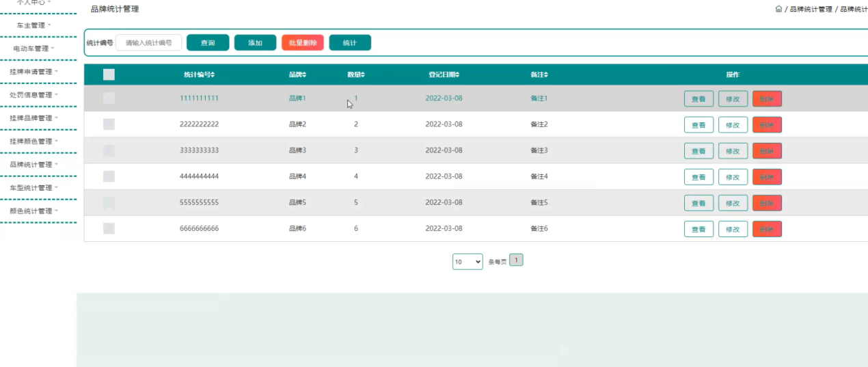Sort by 数量 using its sort arrows
868x367 pixels.
(x=363, y=74)
